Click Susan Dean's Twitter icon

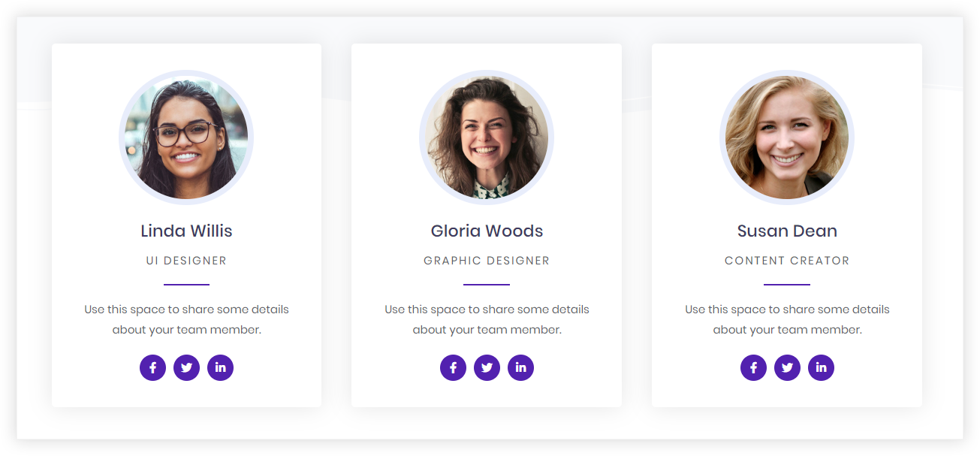click(787, 367)
